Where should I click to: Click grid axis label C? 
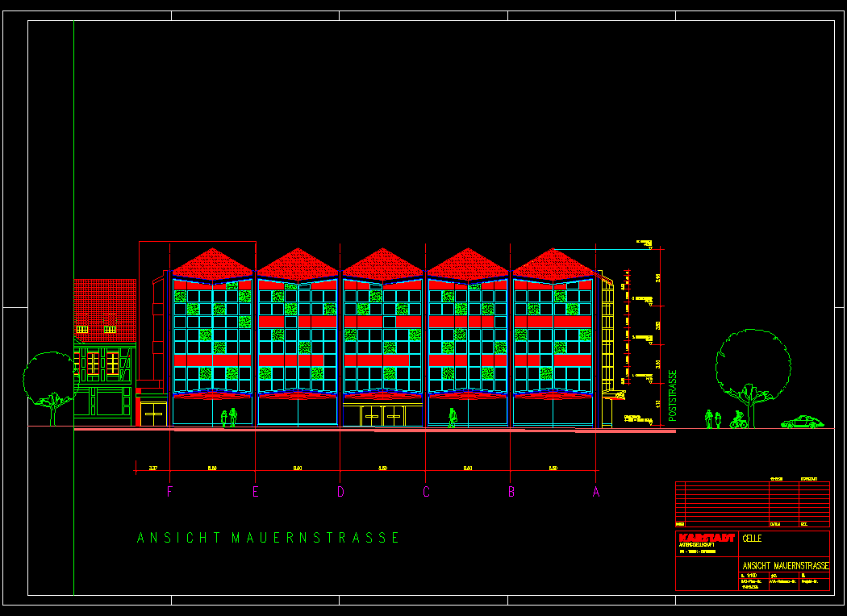point(426,492)
